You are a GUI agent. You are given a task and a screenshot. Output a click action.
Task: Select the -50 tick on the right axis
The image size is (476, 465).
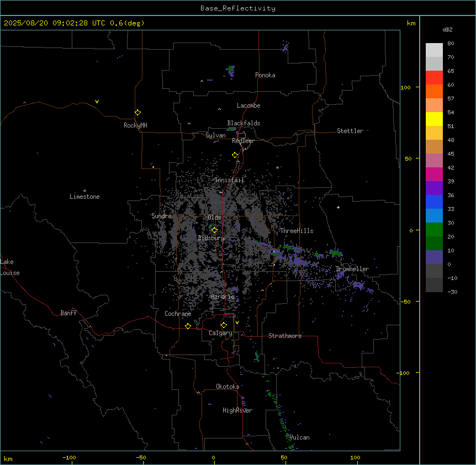405,302
